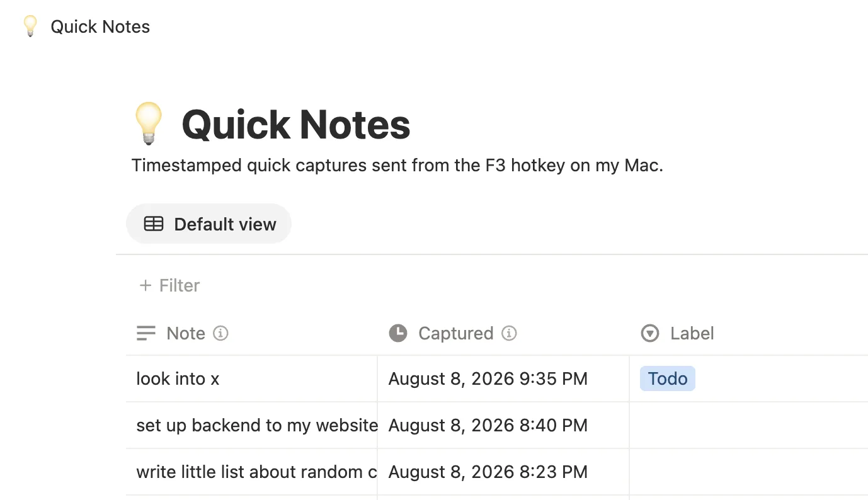Viewport: 868px width, 500px height.
Task: Click the empty Label cell of the 8:40 PM row
Action: (x=749, y=425)
